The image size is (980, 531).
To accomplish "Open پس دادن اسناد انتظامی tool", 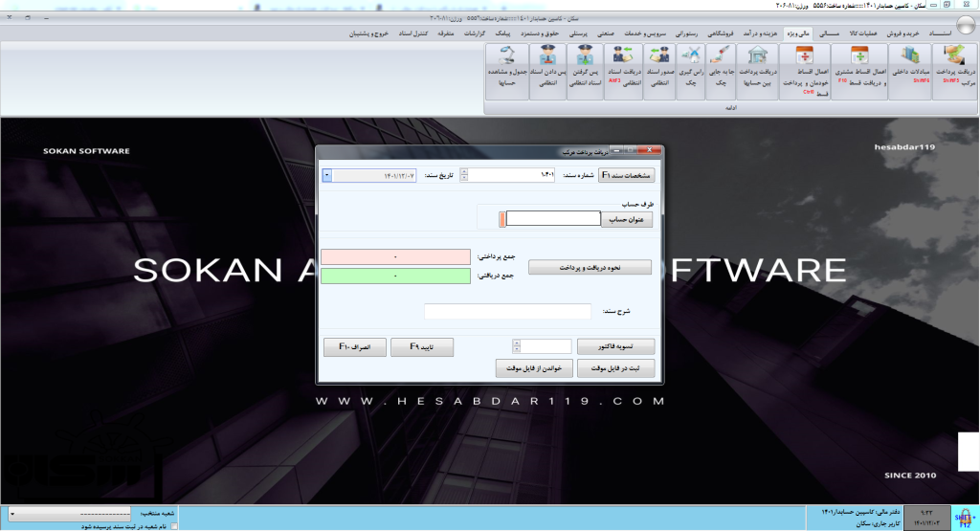I will 547,71.
